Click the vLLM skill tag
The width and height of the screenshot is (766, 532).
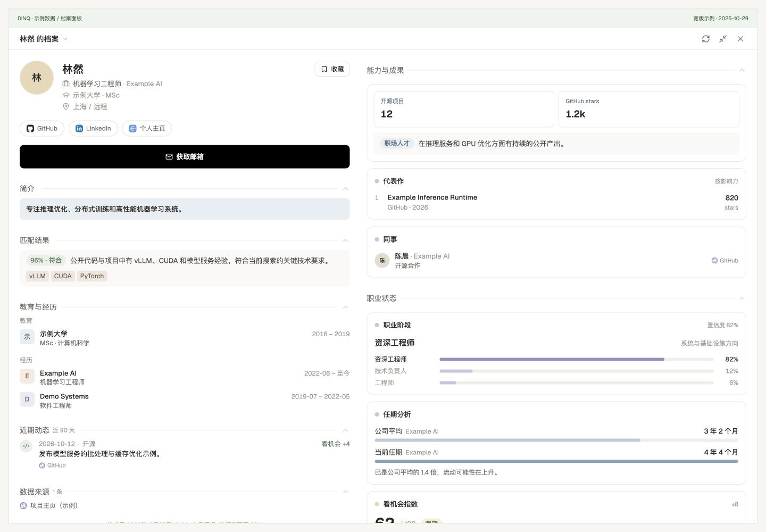click(x=37, y=276)
